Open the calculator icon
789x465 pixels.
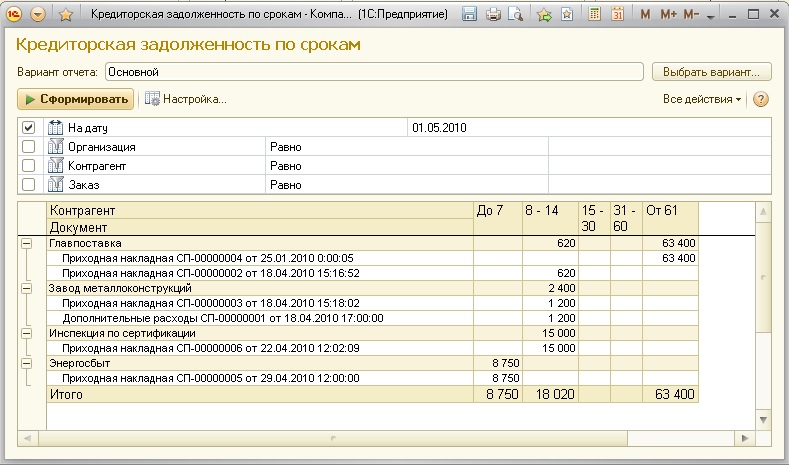[594, 14]
